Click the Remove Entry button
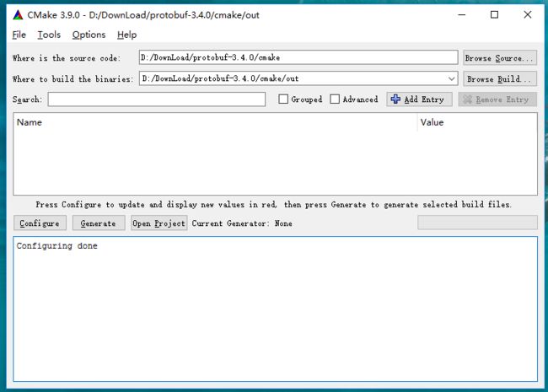The height and width of the screenshot is (392, 548). tap(497, 99)
